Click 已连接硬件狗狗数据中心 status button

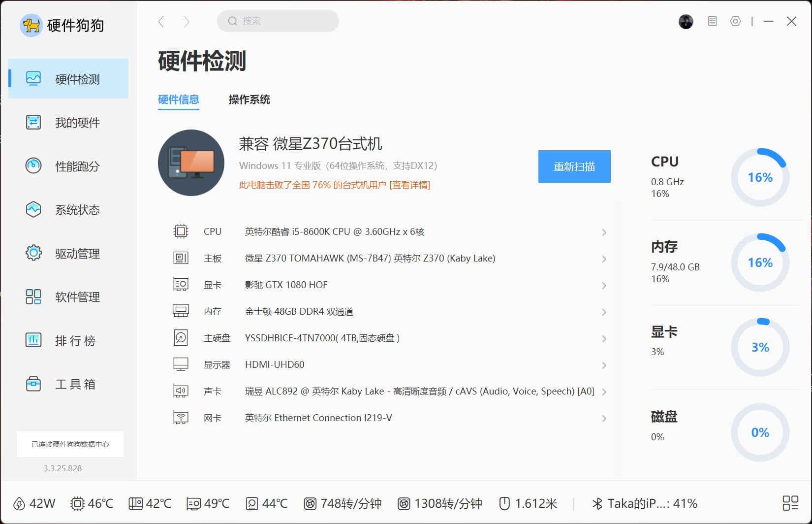point(70,444)
